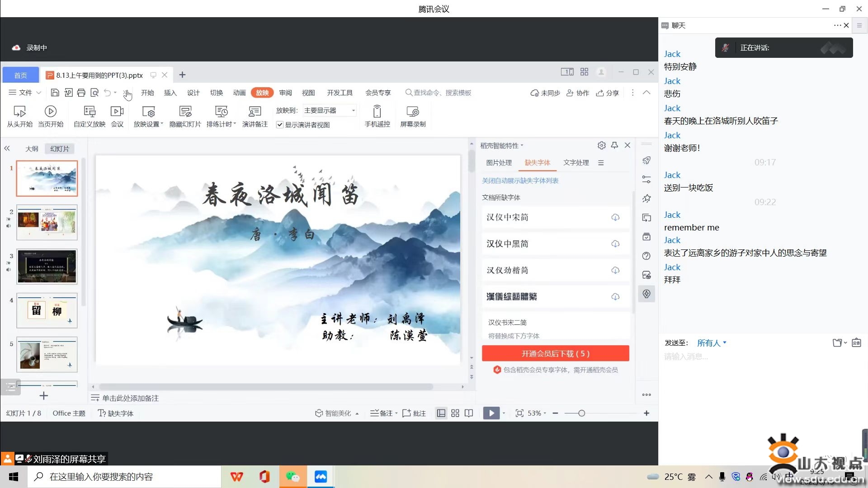Click the 屏幕录制 screen recording icon
Viewport: 868px width, 488px height.
pyautogui.click(x=412, y=111)
